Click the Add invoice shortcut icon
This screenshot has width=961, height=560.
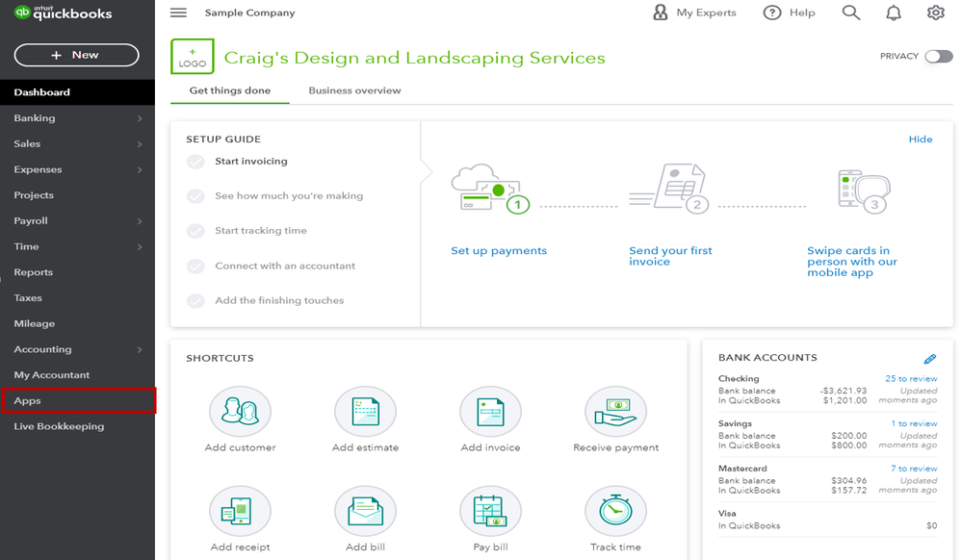(x=490, y=411)
